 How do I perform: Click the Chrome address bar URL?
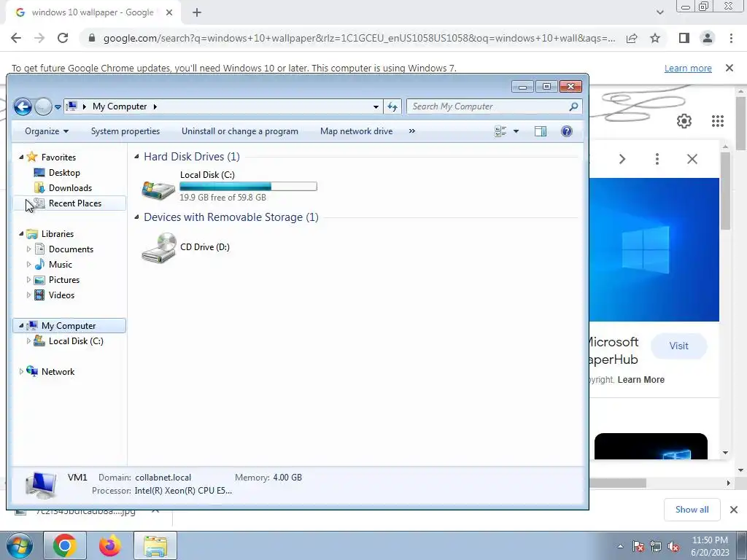(359, 38)
